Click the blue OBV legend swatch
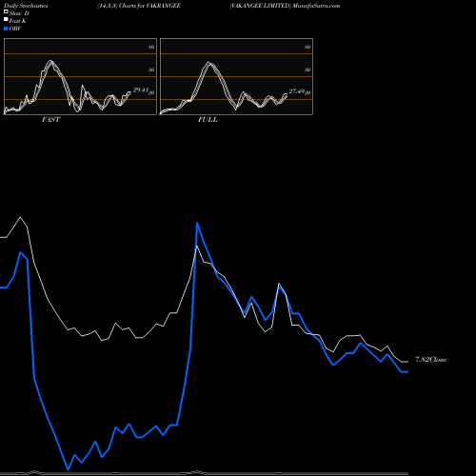Screen dimensions: 476x476 click(6, 29)
